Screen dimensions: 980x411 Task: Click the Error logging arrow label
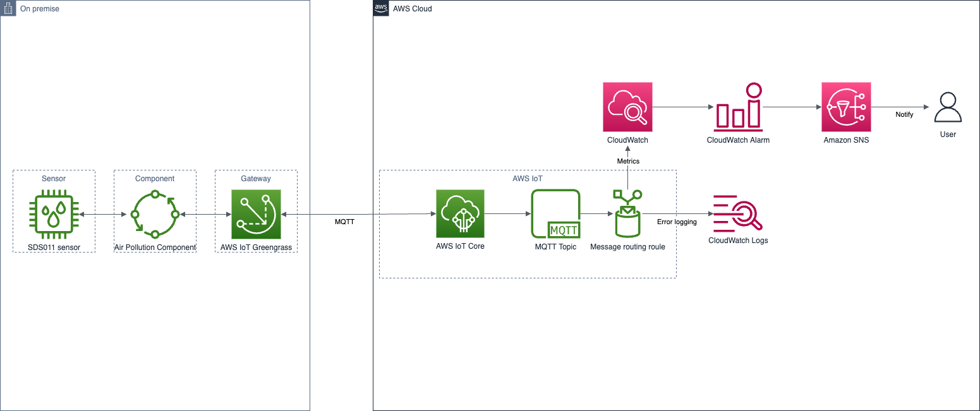point(677,222)
